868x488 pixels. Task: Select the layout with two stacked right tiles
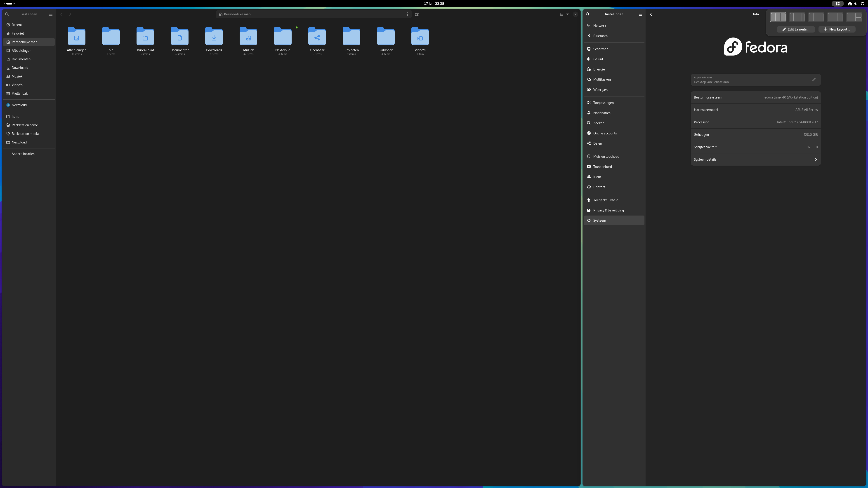click(854, 17)
